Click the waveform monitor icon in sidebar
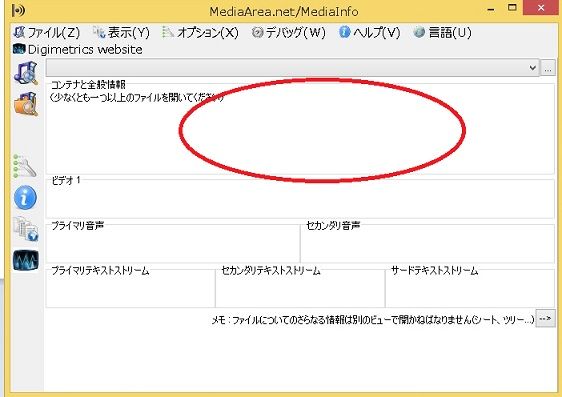Viewport: 562px width, 397px height. click(x=26, y=260)
